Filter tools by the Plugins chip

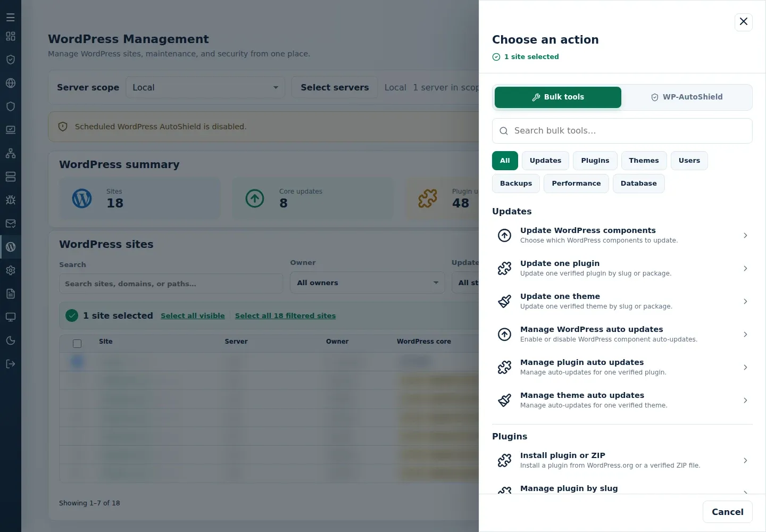pos(595,161)
